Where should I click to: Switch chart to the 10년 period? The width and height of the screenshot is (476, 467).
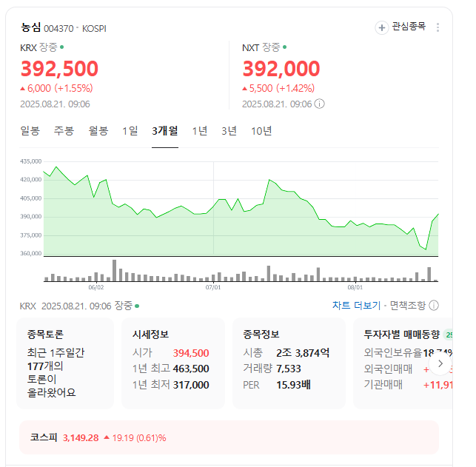point(261,131)
